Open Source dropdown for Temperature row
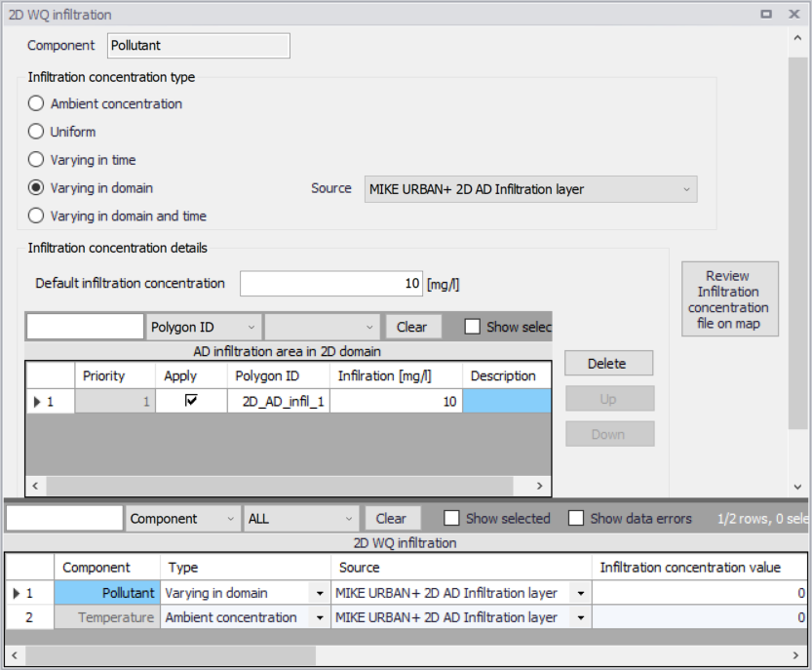This screenshot has width=812, height=670. (581, 617)
